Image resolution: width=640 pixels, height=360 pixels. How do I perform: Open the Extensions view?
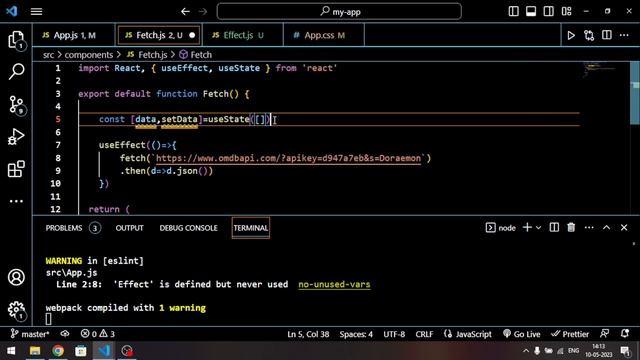(x=16, y=169)
